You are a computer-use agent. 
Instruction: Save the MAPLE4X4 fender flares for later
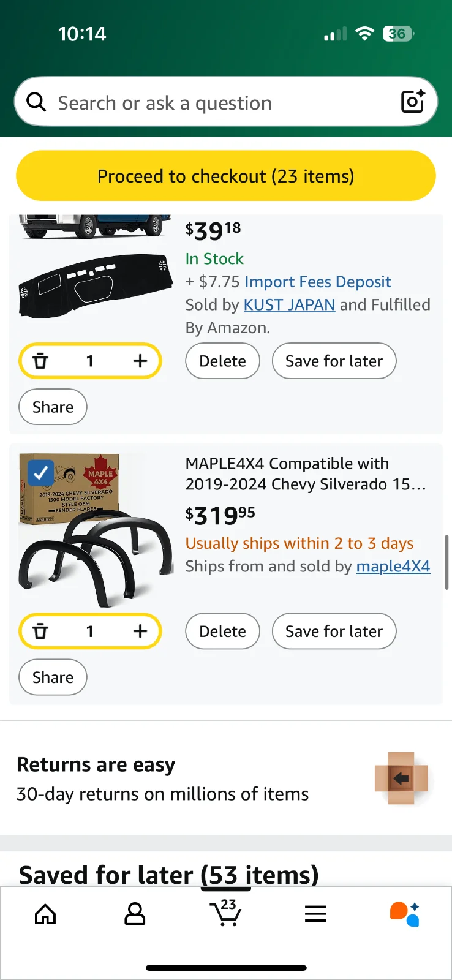pyautogui.click(x=334, y=631)
